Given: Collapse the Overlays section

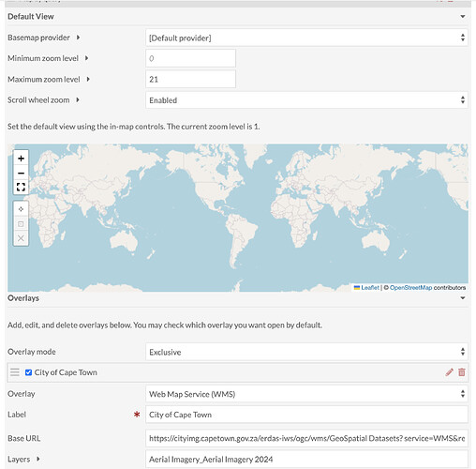Looking at the screenshot, I should (463, 298).
